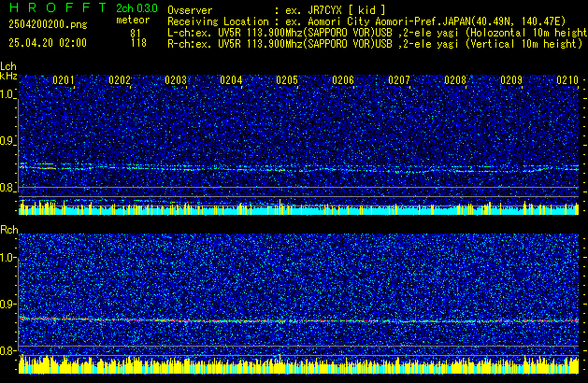Pick the 0205 time marker
Viewport: 588px width, 383px height.
pos(287,80)
